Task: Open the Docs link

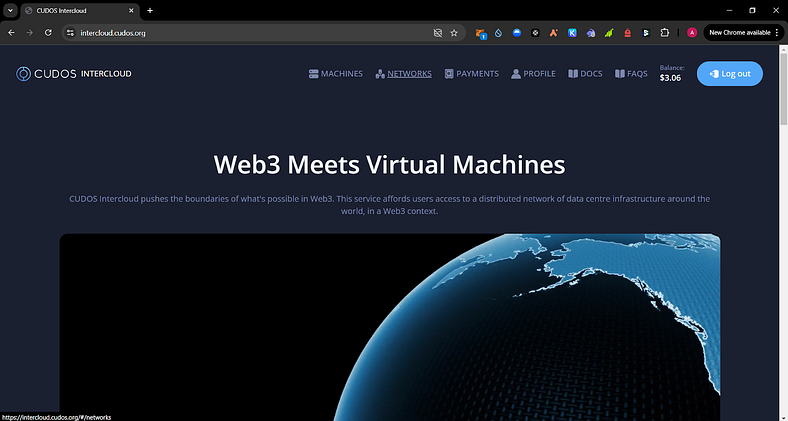Action: point(585,74)
